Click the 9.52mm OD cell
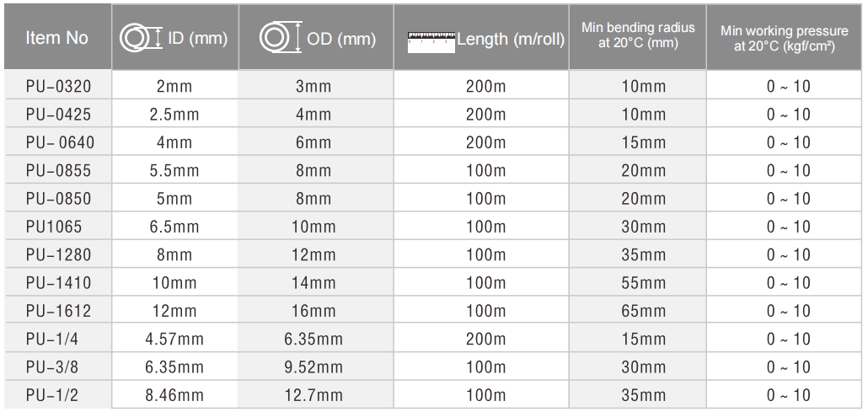The height and width of the screenshot is (412, 868). tap(313, 367)
